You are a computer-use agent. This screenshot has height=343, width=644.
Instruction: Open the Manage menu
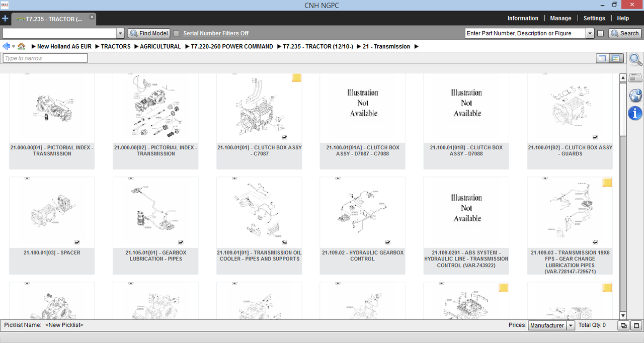click(560, 18)
